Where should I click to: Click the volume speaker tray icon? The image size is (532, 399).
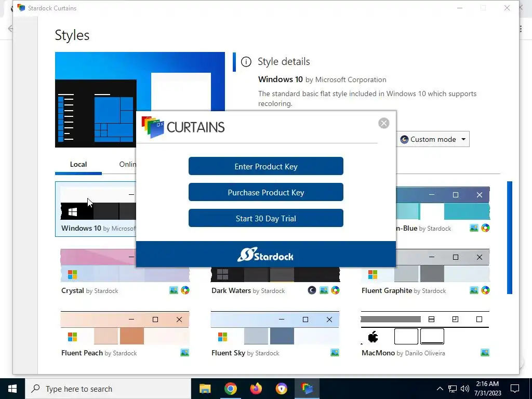pos(465,389)
